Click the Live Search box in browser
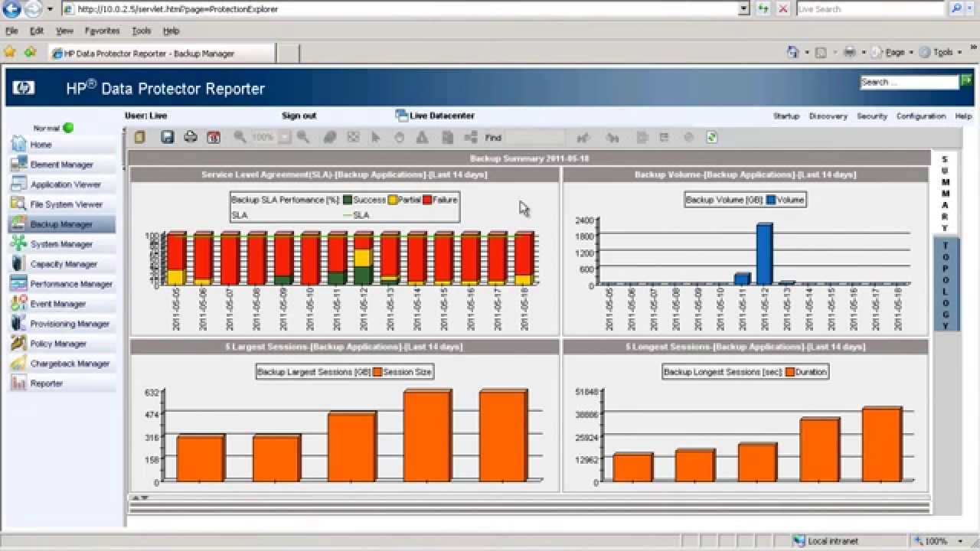The height and width of the screenshot is (551, 980). 871,9
